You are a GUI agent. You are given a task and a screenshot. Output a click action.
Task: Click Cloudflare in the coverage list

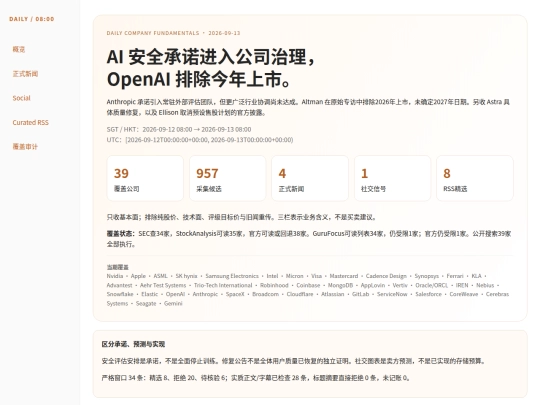pyautogui.click(x=300, y=294)
